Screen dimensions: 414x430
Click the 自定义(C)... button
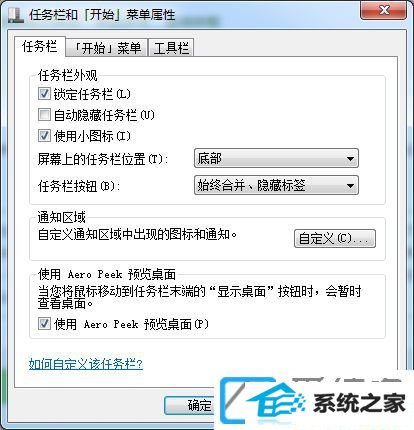335,238
